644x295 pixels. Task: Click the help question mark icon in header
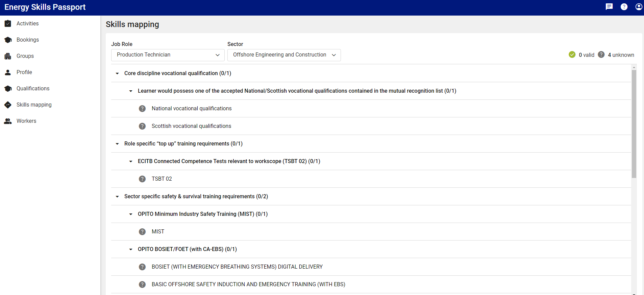pyautogui.click(x=624, y=7)
